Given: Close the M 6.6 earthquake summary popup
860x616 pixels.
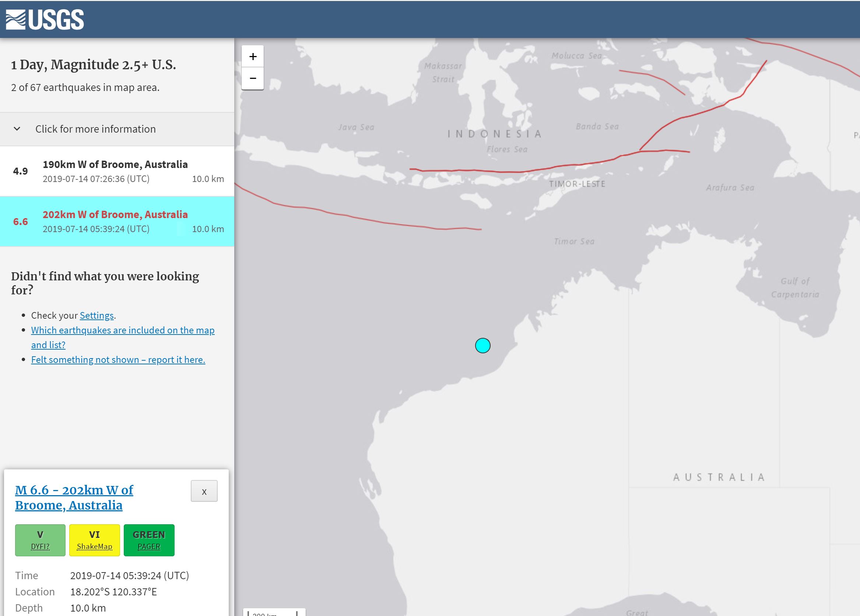Looking at the screenshot, I should tap(204, 491).
